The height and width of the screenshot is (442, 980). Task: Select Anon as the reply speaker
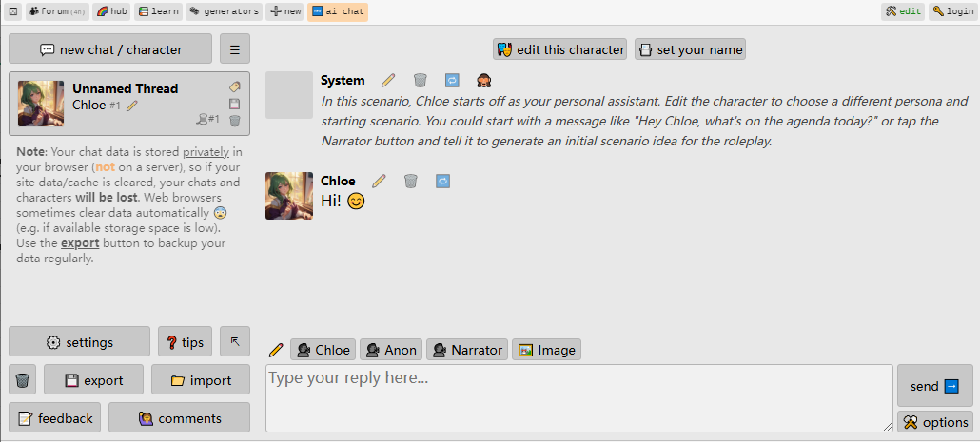click(x=391, y=350)
